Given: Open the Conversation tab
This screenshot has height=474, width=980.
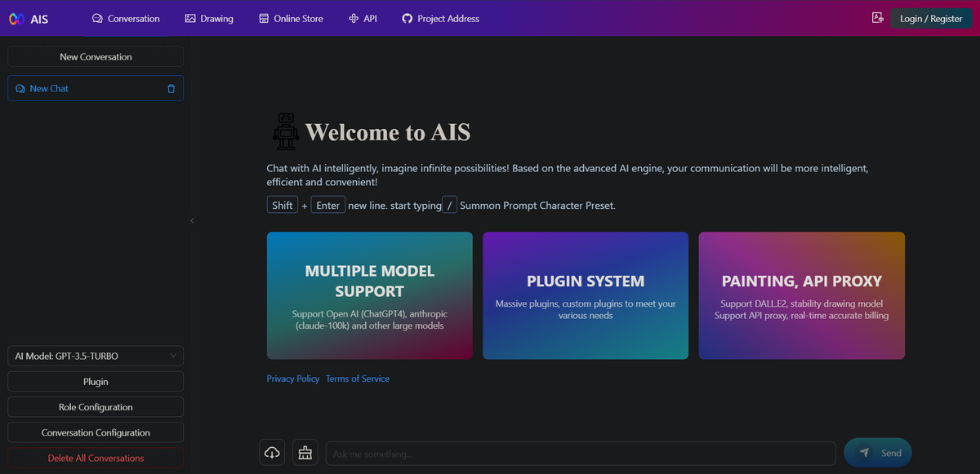Looking at the screenshot, I should pyautogui.click(x=126, y=19).
